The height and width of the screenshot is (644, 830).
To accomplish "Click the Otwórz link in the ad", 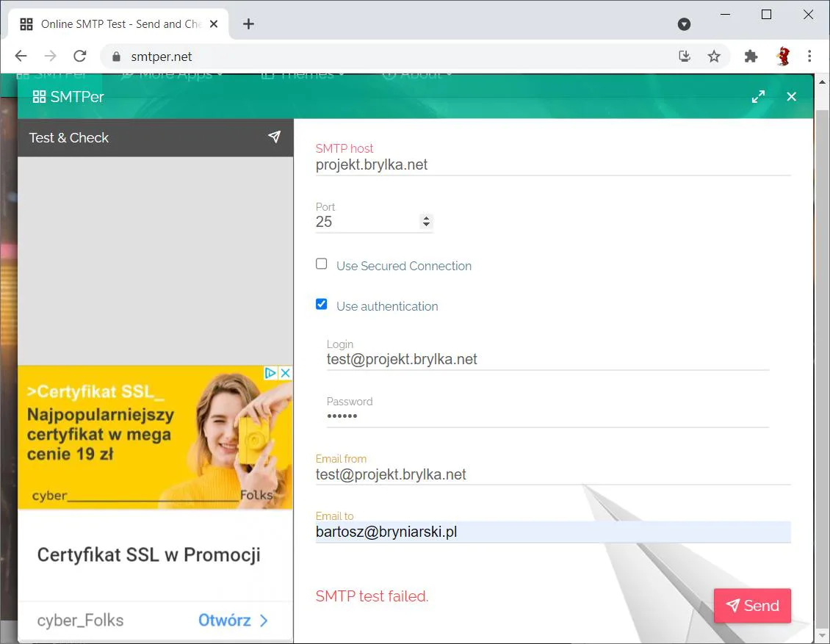I will point(233,621).
